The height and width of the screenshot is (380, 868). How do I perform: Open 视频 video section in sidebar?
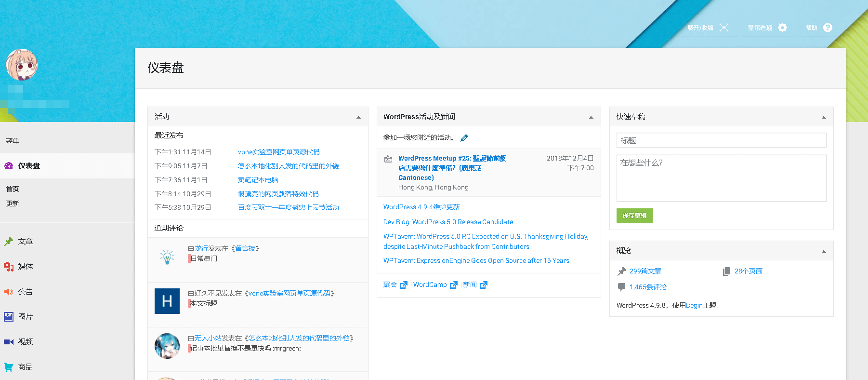(25, 341)
